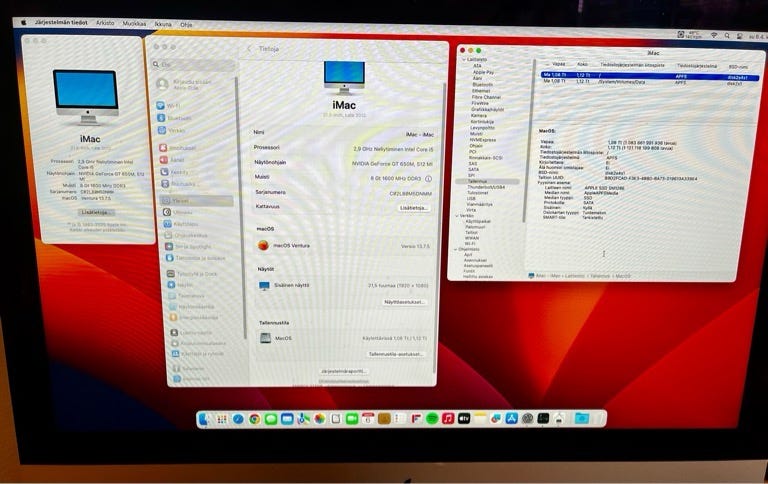Launch Safari from the Dock
768x484 pixels.
pyautogui.click(x=238, y=419)
